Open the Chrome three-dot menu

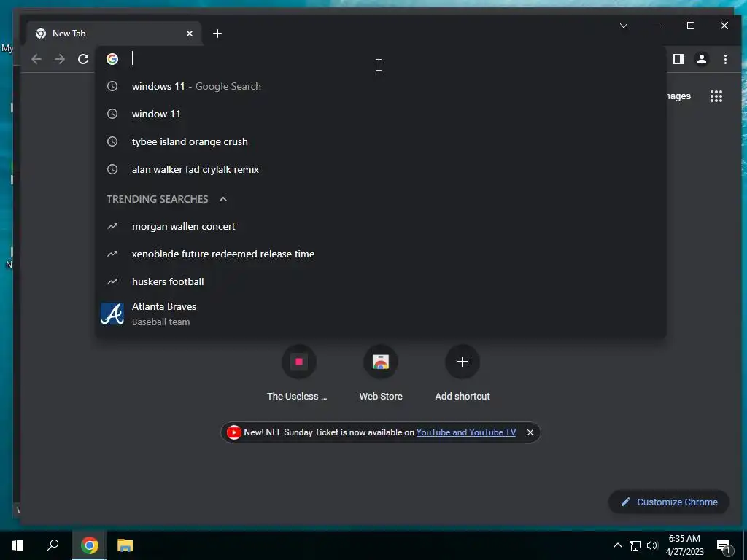pos(725,59)
